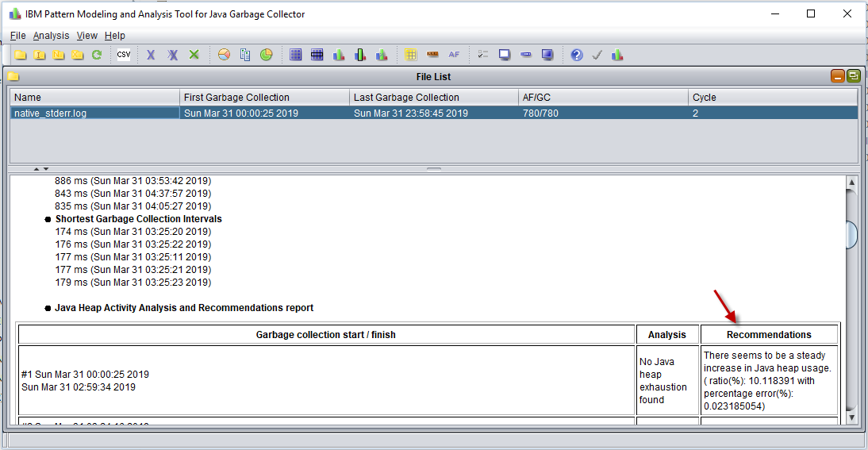Sort file list by Name column

pos(94,98)
